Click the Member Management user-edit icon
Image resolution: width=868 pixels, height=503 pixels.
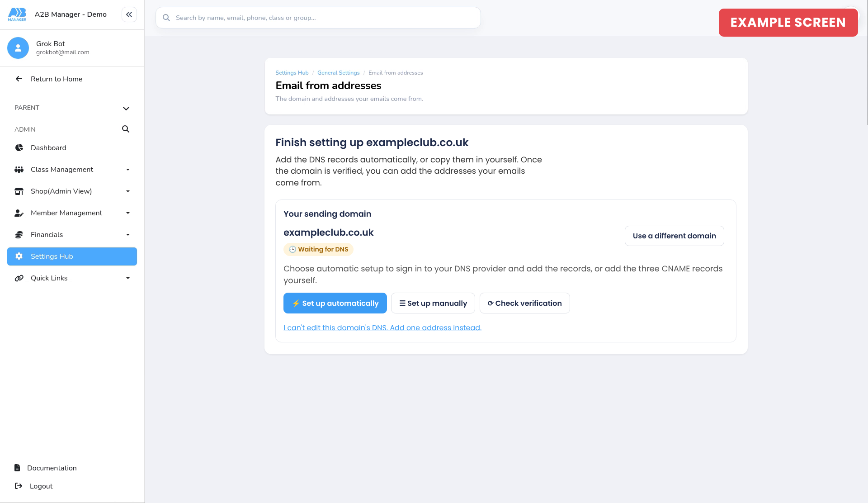coord(19,213)
